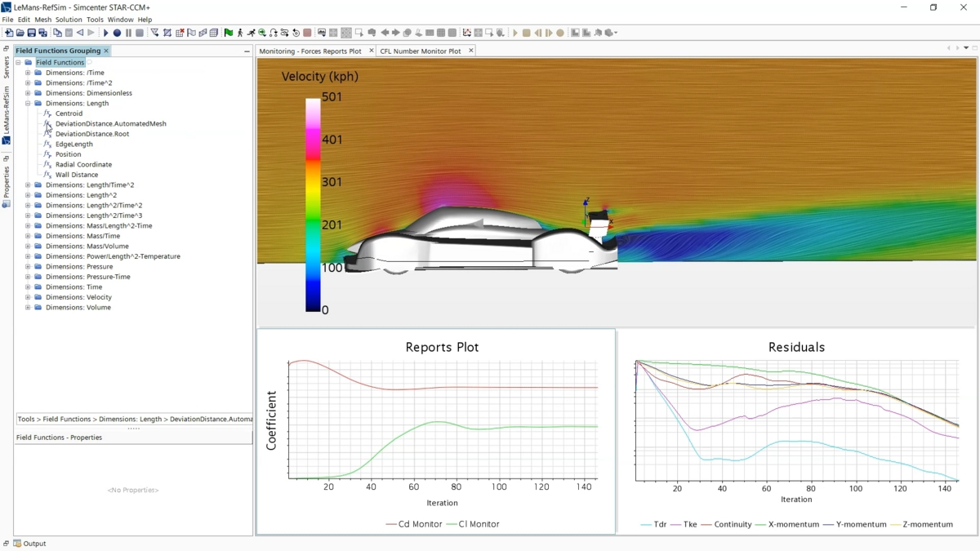Click the walking man Step icon
This screenshot has width=980, height=551.
click(x=239, y=33)
